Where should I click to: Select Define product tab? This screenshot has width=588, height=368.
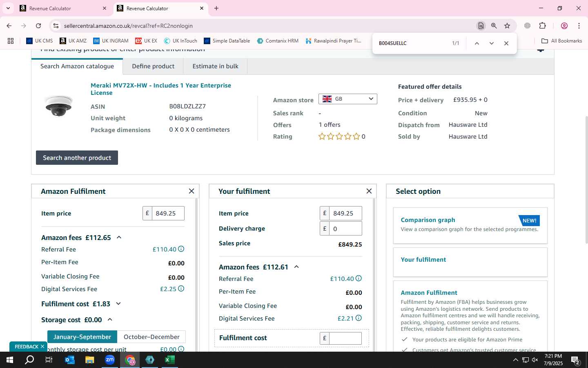click(x=153, y=66)
